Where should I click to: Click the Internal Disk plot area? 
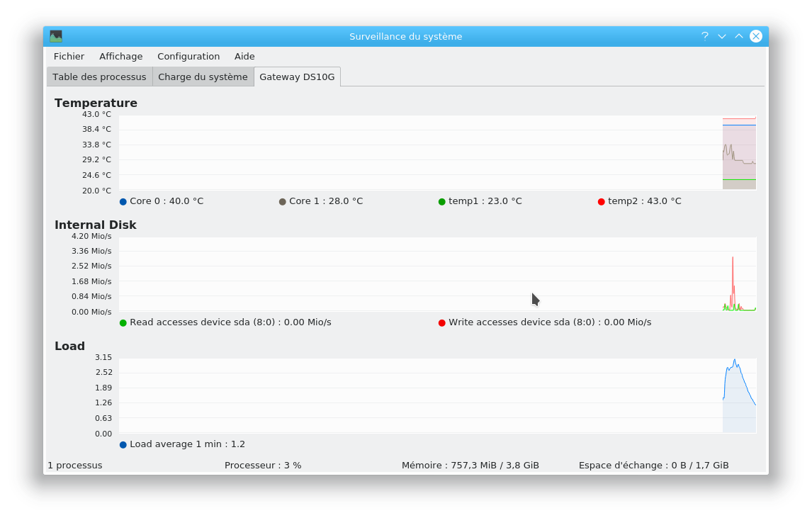point(438,274)
